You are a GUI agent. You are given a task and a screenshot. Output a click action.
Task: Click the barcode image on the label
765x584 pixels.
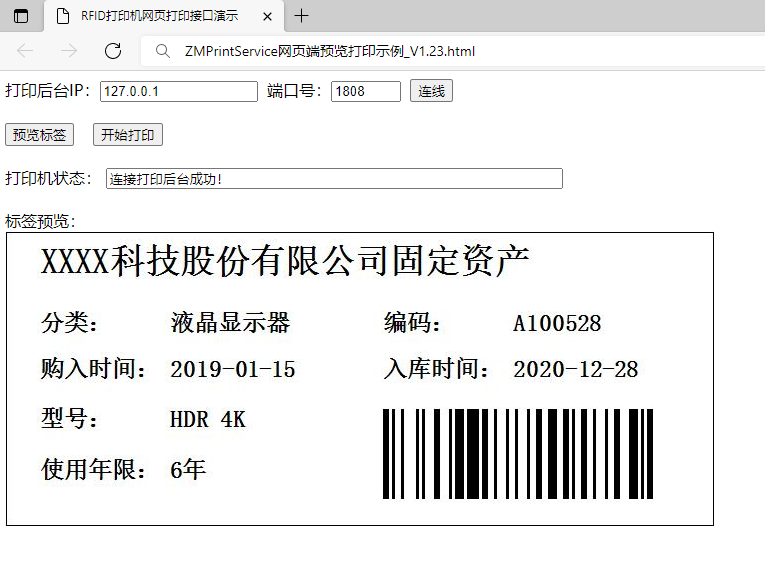pyautogui.click(x=518, y=454)
